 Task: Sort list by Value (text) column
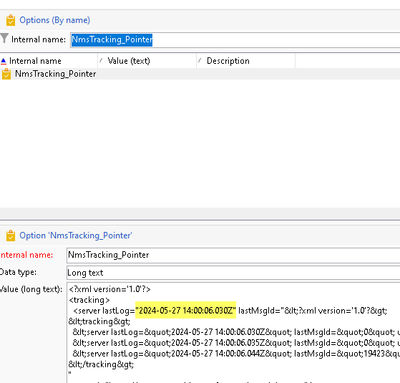pyautogui.click(x=147, y=61)
